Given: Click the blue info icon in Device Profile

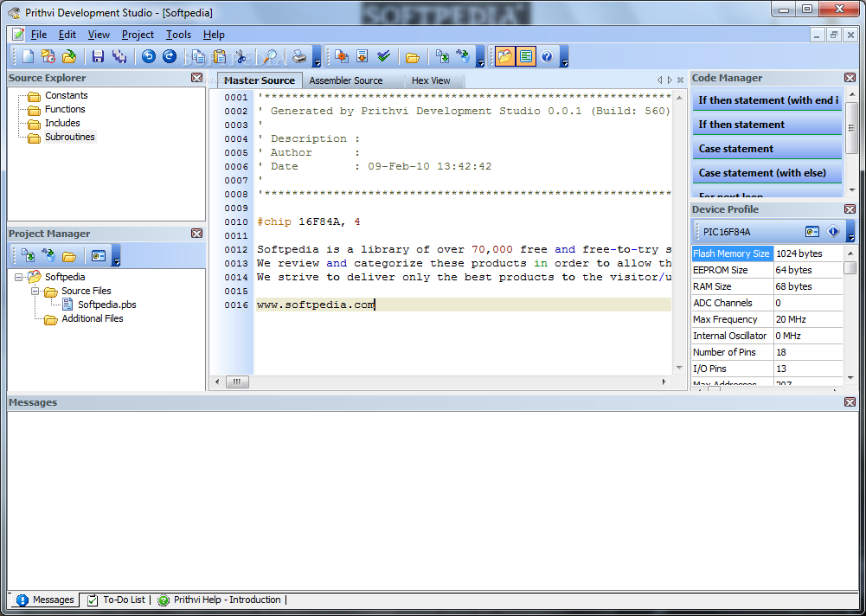Looking at the screenshot, I should (x=833, y=232).
